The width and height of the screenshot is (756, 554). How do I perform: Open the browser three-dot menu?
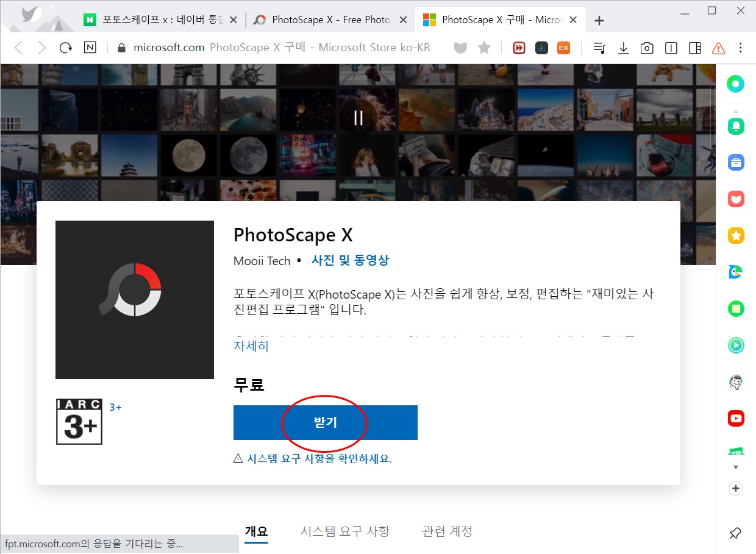(x=741, y=48)
